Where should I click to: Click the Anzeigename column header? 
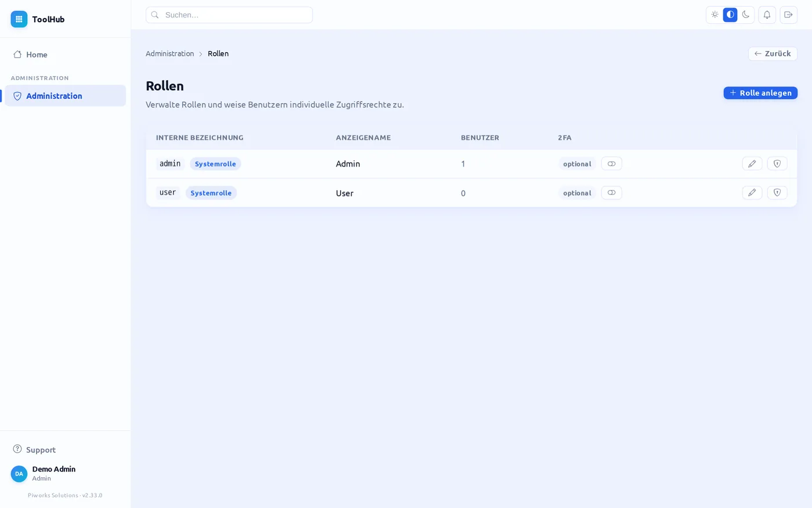[363, 138]
